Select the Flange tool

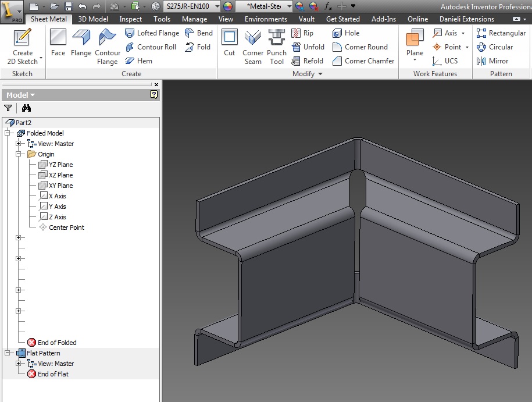click(x=81, y=44)
